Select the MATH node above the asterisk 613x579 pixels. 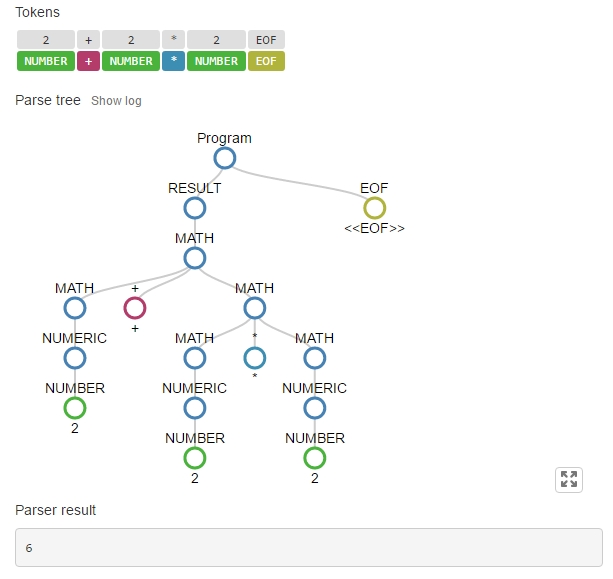255,308
